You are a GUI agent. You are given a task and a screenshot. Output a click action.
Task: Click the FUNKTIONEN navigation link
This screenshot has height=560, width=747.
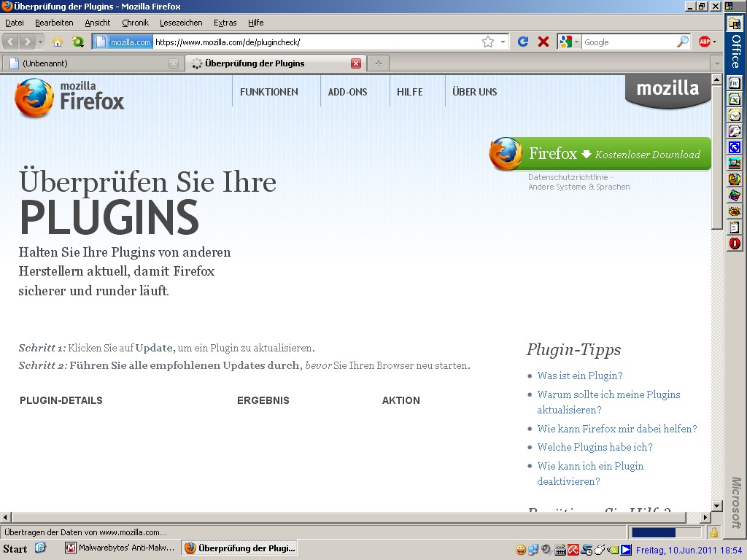(269, 92)
